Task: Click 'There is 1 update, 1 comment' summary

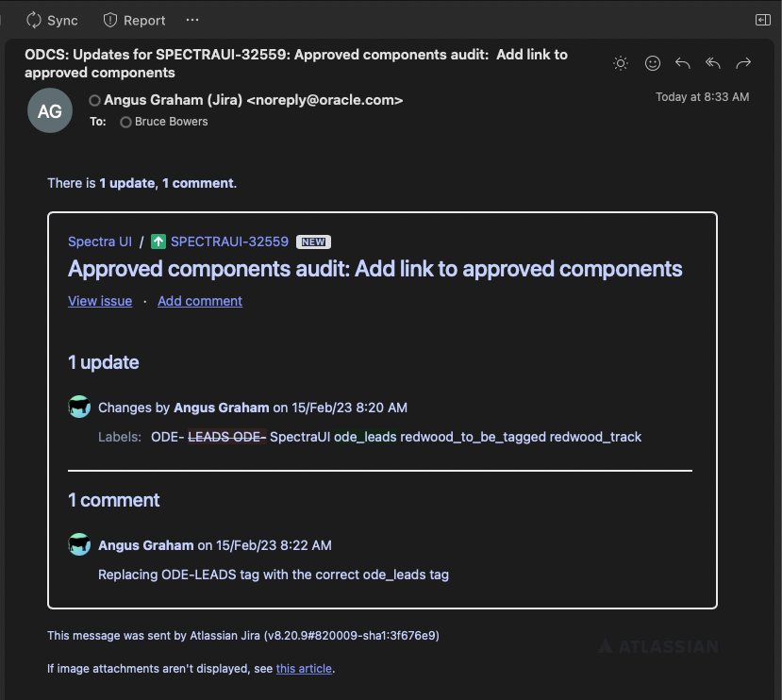Action: coord(142,183)
